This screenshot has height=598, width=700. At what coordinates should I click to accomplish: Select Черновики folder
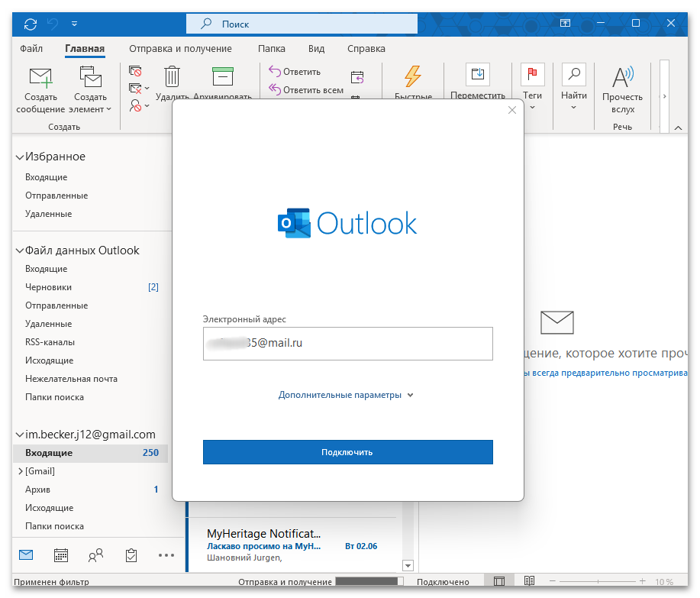point(48,287)
